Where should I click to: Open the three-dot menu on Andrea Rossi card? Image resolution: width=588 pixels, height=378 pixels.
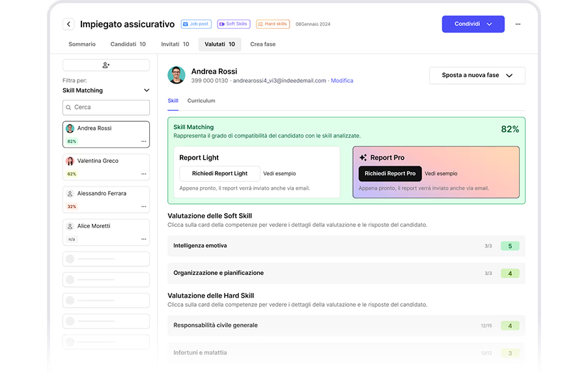143,141
